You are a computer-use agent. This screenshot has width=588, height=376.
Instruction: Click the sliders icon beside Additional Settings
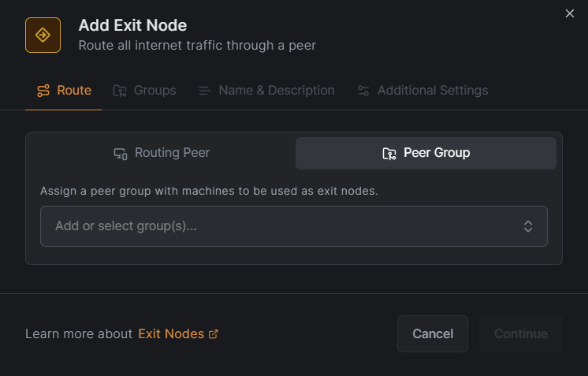coord(363,91)
